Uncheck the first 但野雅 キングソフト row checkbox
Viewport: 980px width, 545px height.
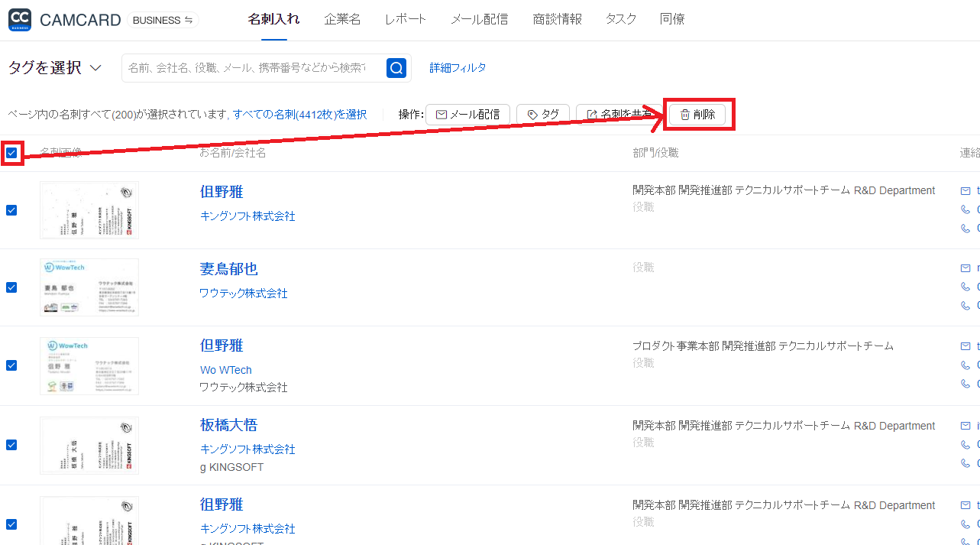click(11, 210)
